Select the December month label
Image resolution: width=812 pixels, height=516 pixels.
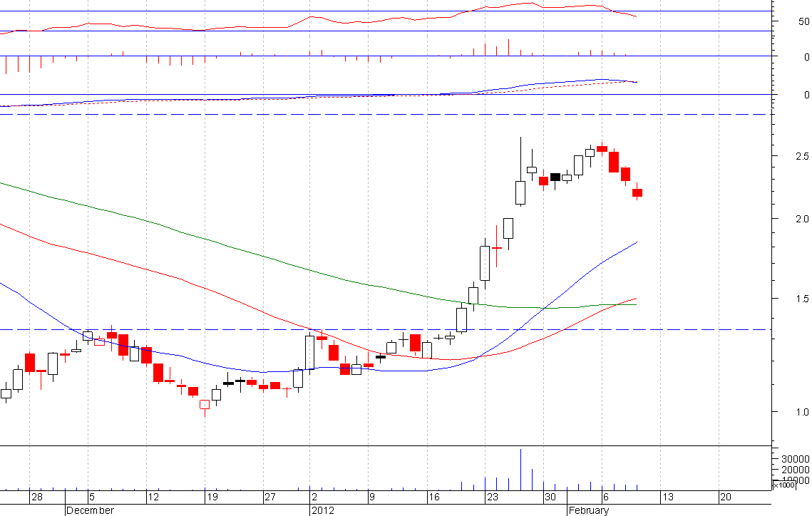click(90, 510)
